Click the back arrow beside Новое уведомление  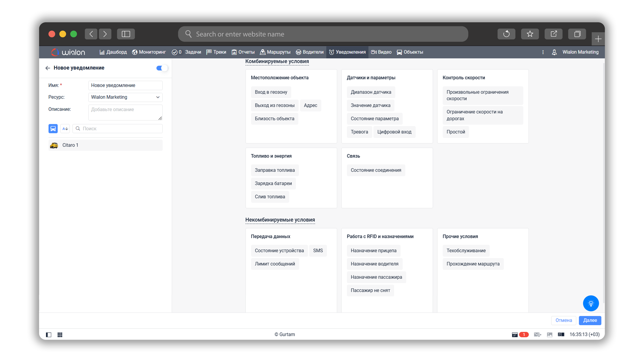click(x=47, y=68)
